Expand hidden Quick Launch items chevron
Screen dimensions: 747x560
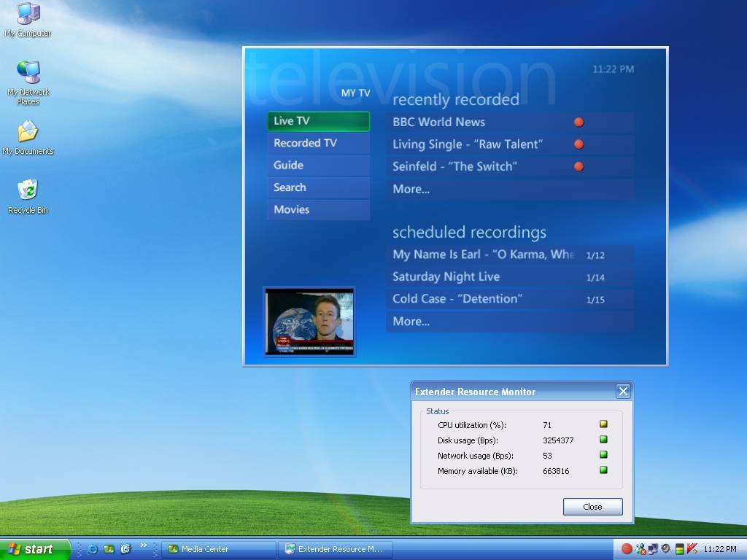143,545
